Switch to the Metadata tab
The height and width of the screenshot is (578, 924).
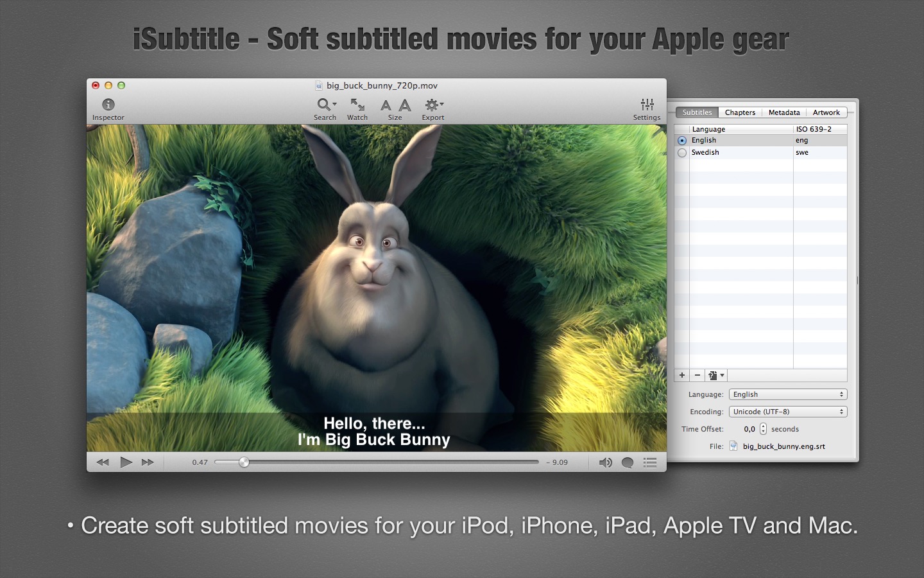coord(783,112)
